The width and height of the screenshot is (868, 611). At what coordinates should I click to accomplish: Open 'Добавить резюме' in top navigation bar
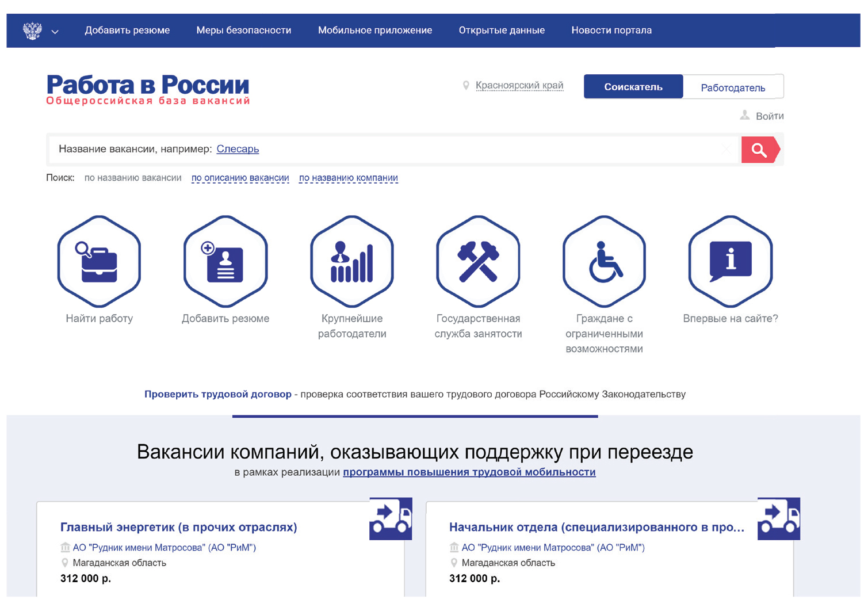[127, 30]
